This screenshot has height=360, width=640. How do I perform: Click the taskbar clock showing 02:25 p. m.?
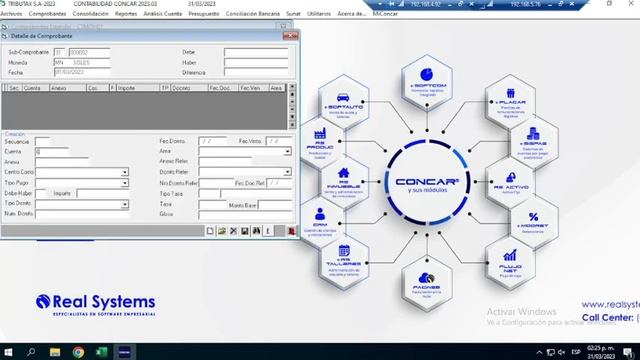[x=601, y=352]
